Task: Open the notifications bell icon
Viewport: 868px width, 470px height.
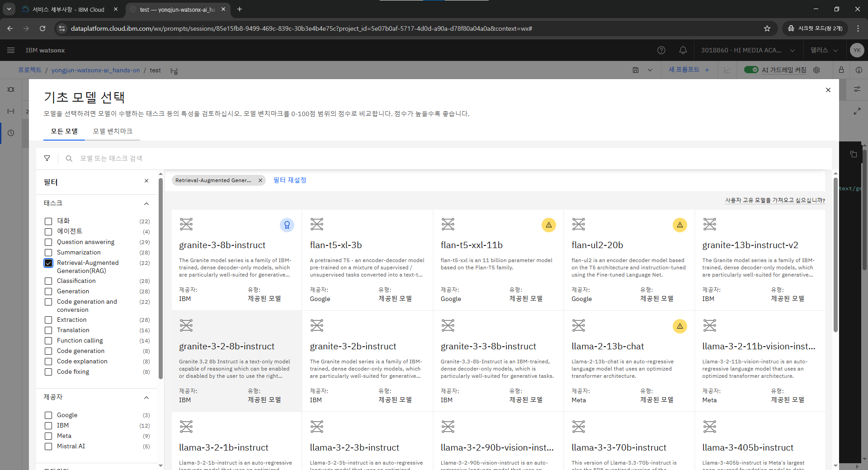Action: point(683,50)
